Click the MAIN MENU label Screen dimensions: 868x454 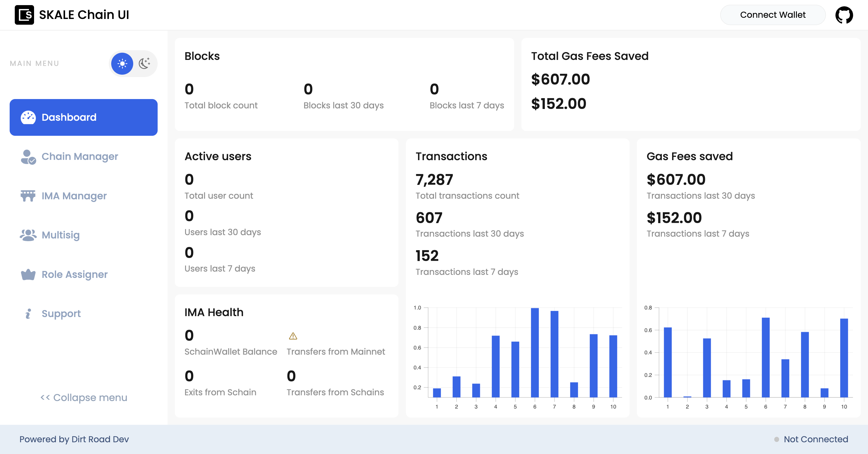(34, 64)
